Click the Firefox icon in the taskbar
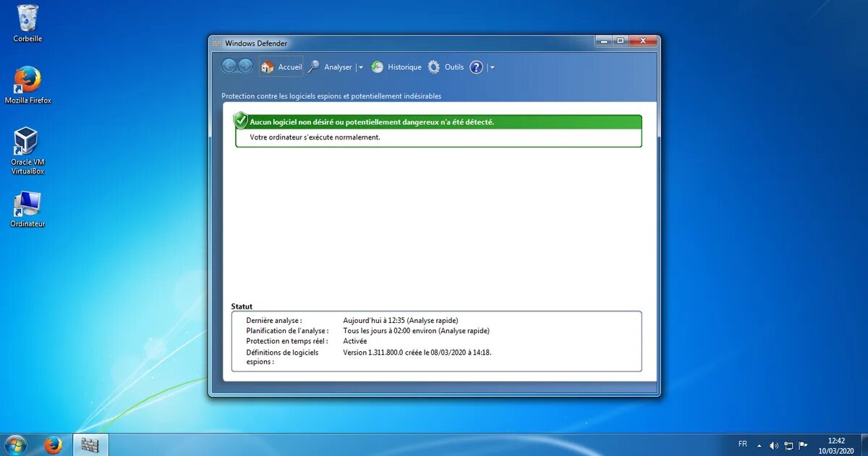This screenshot has width=868, height=456. [x=53, y=445]
